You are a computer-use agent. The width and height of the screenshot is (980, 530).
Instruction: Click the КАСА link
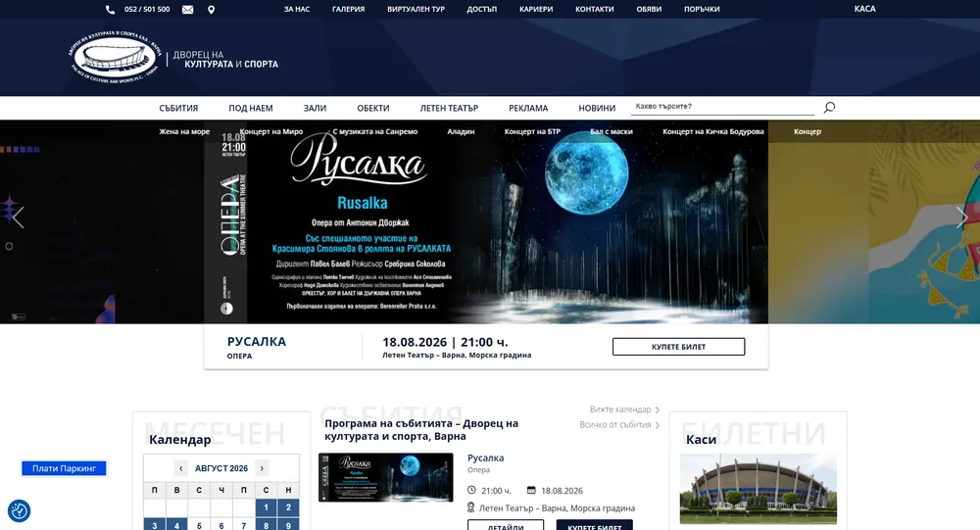(865, 9)
